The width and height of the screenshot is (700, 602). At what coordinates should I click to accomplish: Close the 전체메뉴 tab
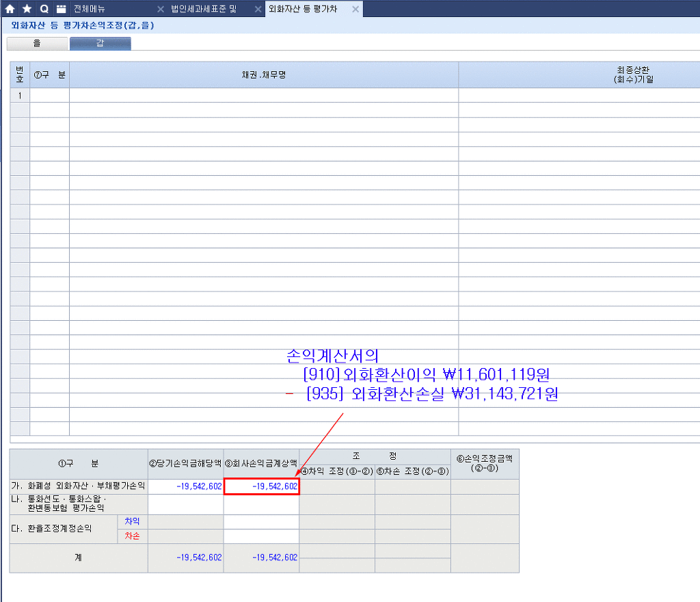click(161, 9)
